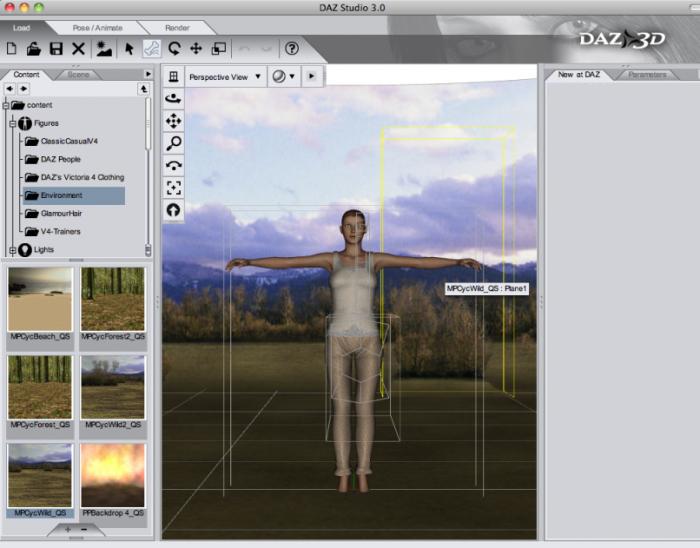The width and height of the screenshot is (700, 548).
Task: Collapse the Figures tree node
Action: [x=12, y=124]
